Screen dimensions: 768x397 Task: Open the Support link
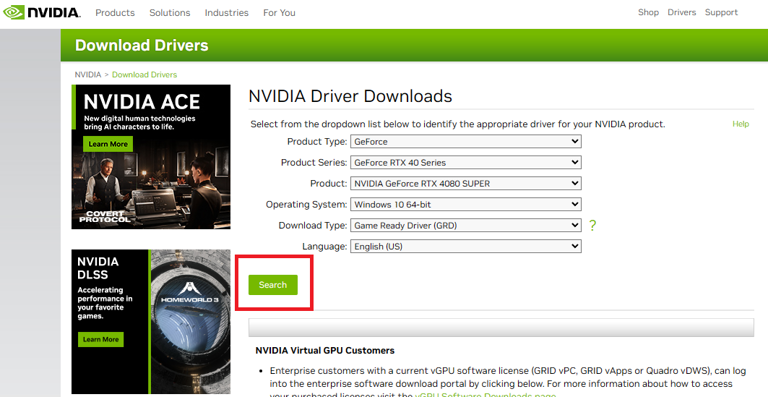[721, 12]
